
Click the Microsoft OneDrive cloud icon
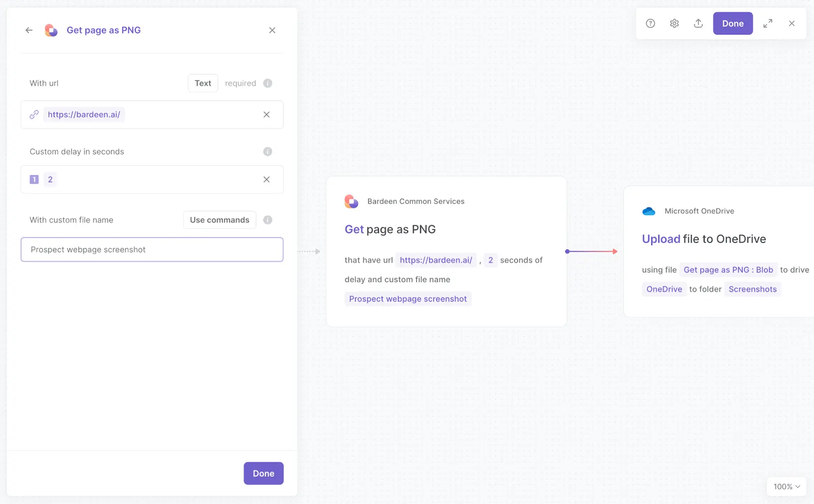[649, 212]
